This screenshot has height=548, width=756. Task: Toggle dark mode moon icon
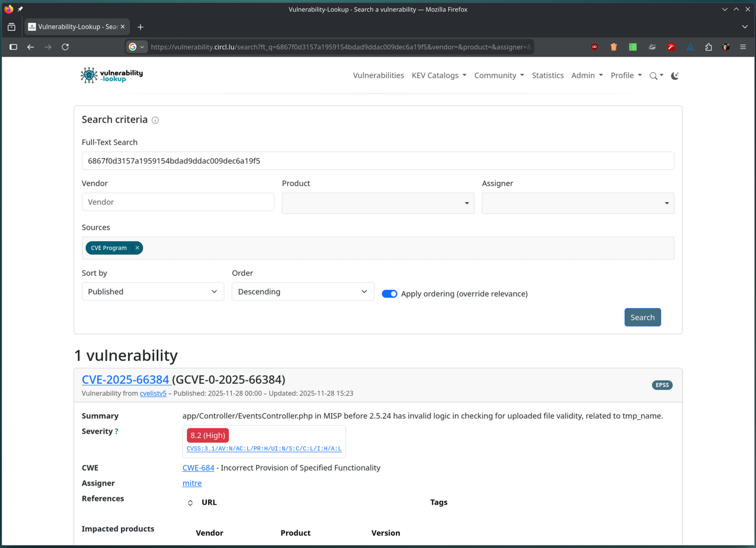click(x=675, y=76)
